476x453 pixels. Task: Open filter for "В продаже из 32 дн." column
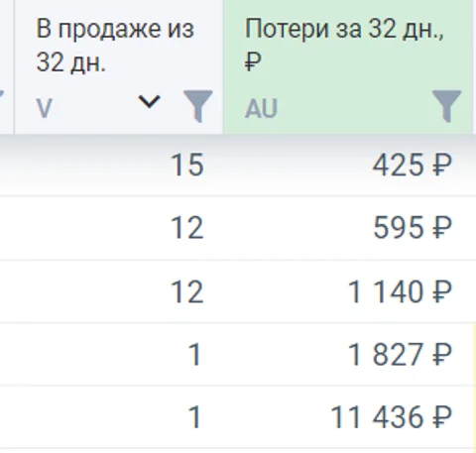198,106
